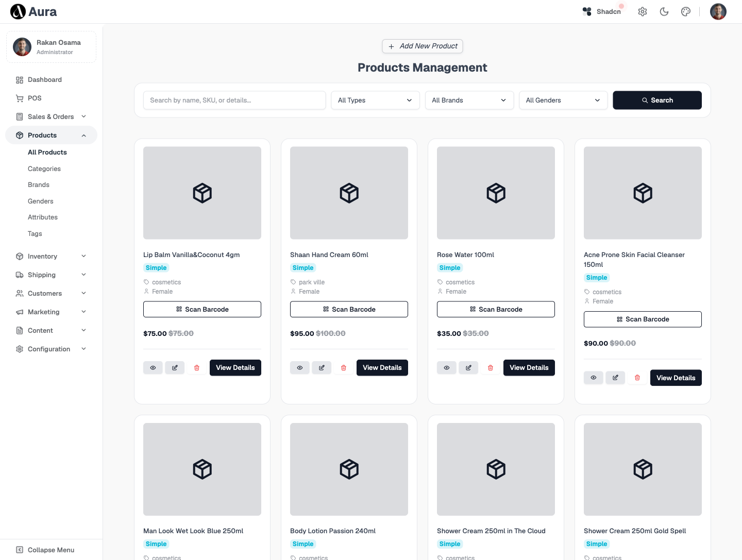The height and width of the screenshot is (560, 742).
Task: Edit the Rose Water 100ml product
Action: pos(468,368)
